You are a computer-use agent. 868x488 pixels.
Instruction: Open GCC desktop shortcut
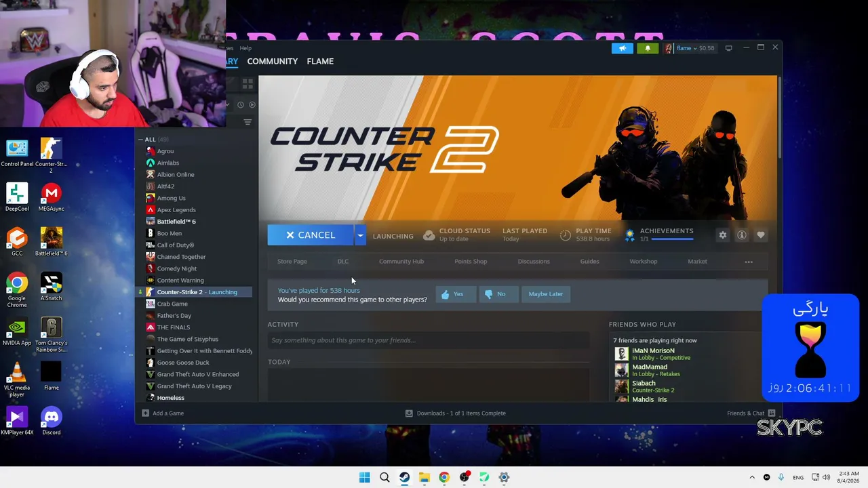pyautogui.click(x=17, y=242)
